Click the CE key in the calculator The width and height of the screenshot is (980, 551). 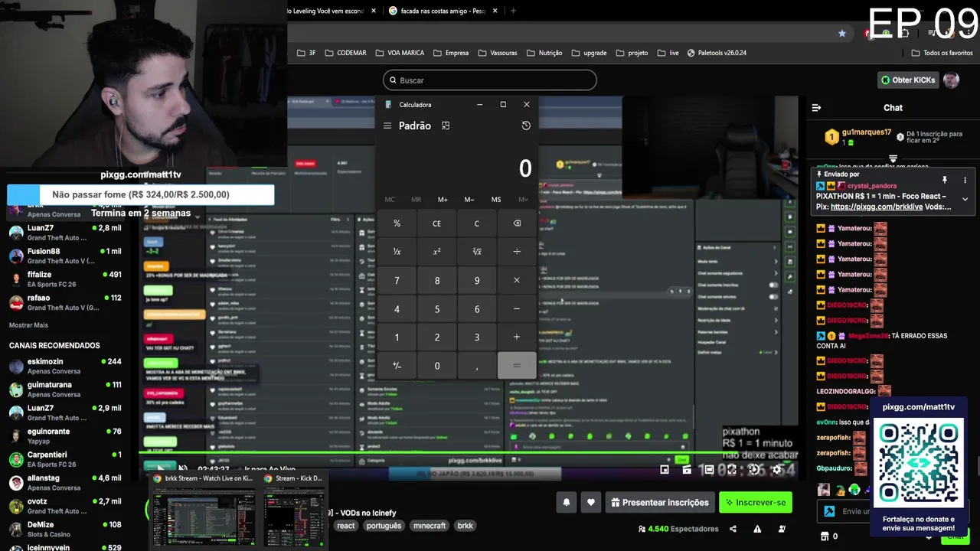tap(437, 223)
